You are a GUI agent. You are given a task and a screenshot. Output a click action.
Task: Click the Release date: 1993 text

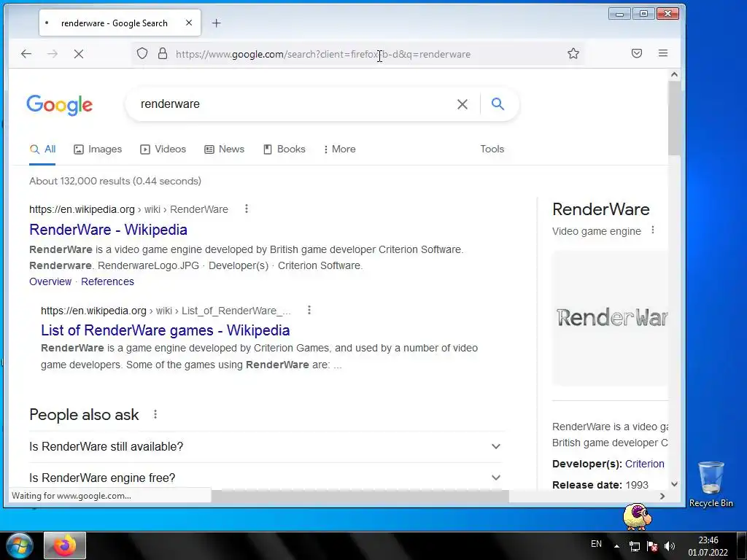tap(600, 485)
